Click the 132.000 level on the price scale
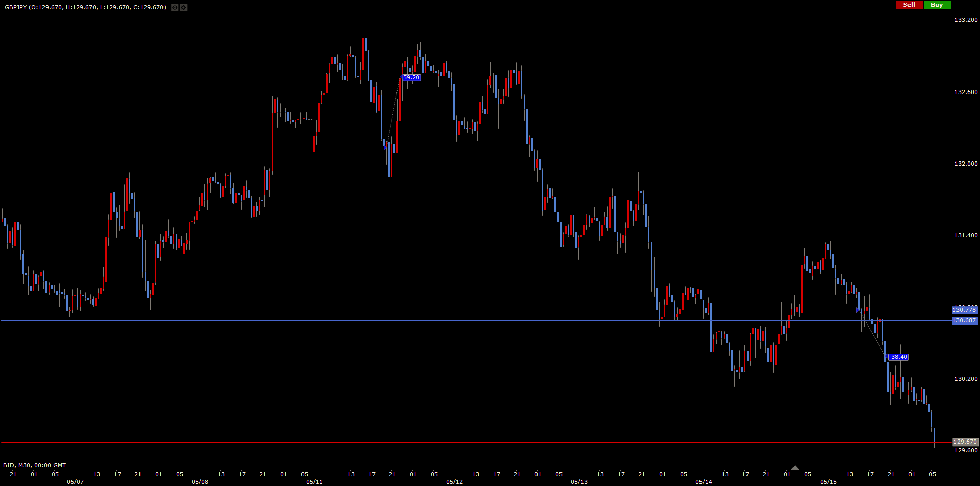980x486 pixels. pyautogui.click(x=966, y=164)
